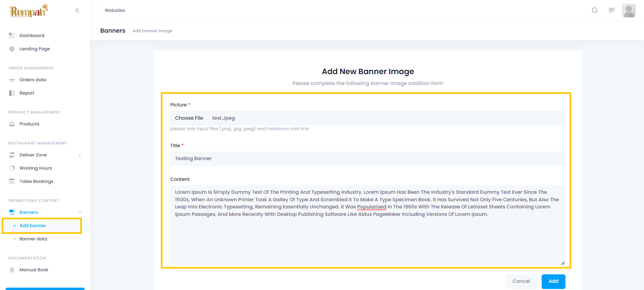Click the Working Hours clock icon
644x290 pixels.
[x=12, y=168]
